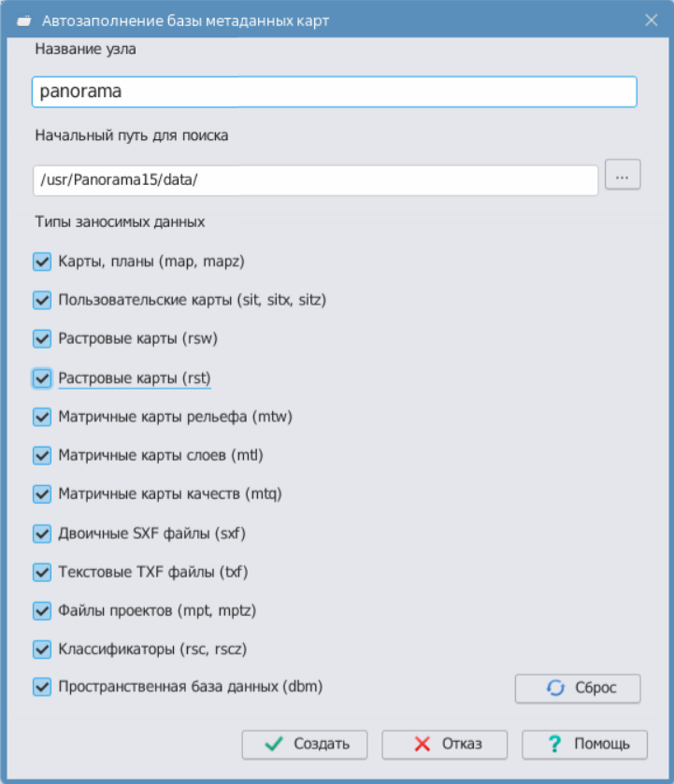Uncheck Карты, планы (map, mapz)
The height and width of the screenshot is (784, 674).
point(42,262)
